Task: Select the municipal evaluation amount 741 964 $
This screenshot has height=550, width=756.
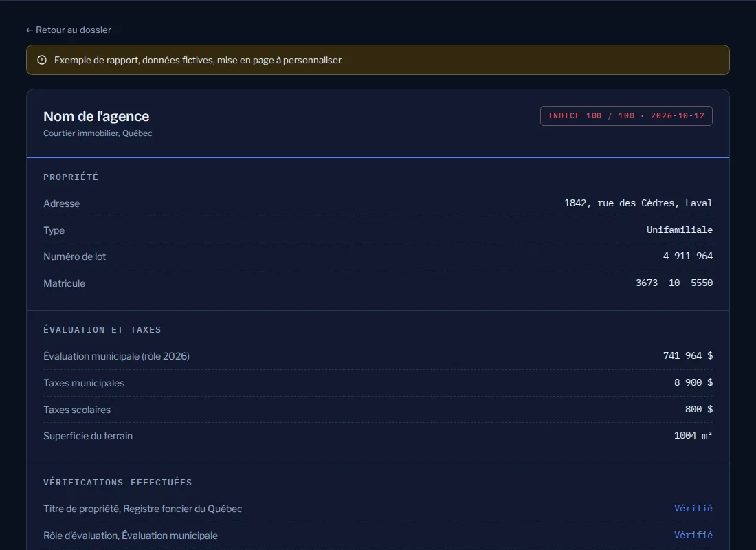Action: click(687, 355)
